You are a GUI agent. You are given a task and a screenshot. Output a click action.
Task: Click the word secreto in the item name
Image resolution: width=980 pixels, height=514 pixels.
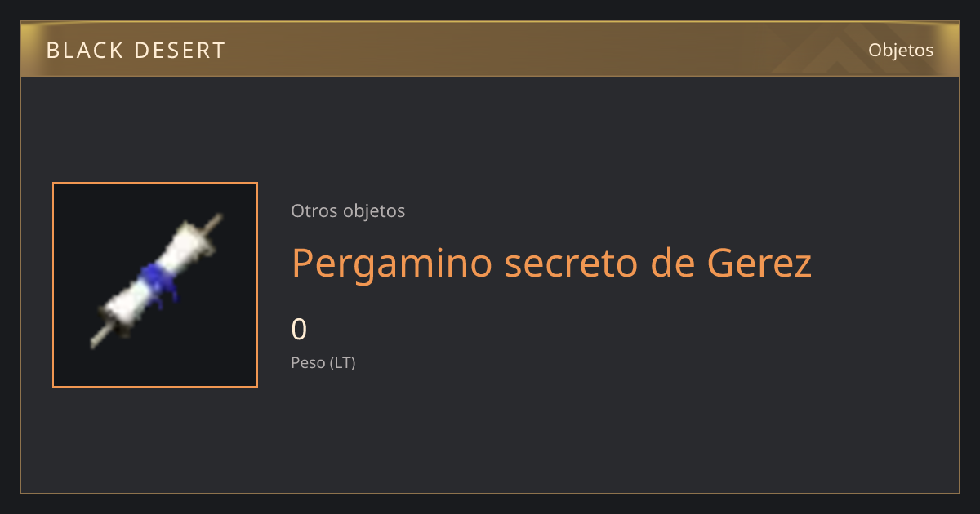click(x=563, y=264)
